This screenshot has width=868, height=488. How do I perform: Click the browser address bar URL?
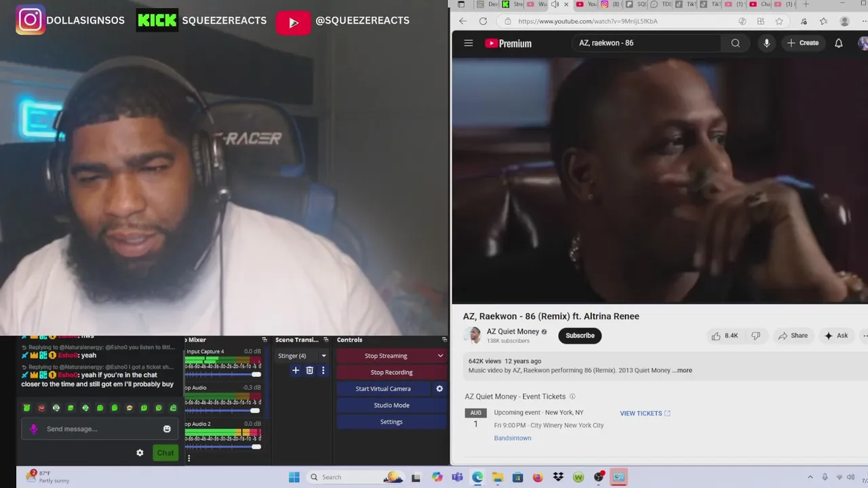pyautogui.click(x=587, y=21)
